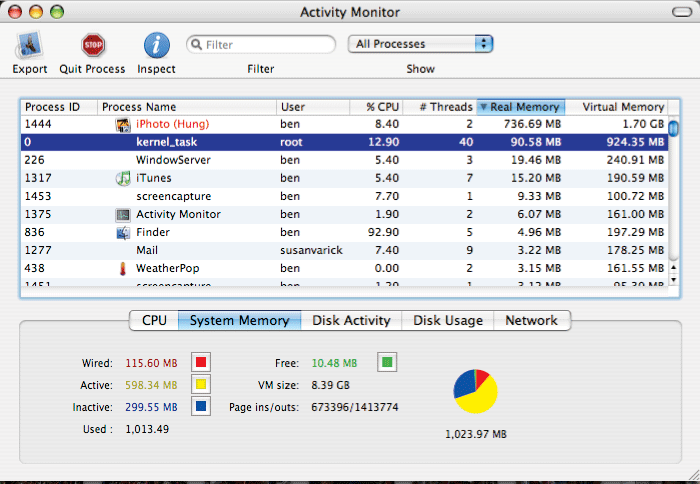Viewport: 700px width, 484px height.
Task: Click the Used 1,013.49 value
Action: pos(147,429)
